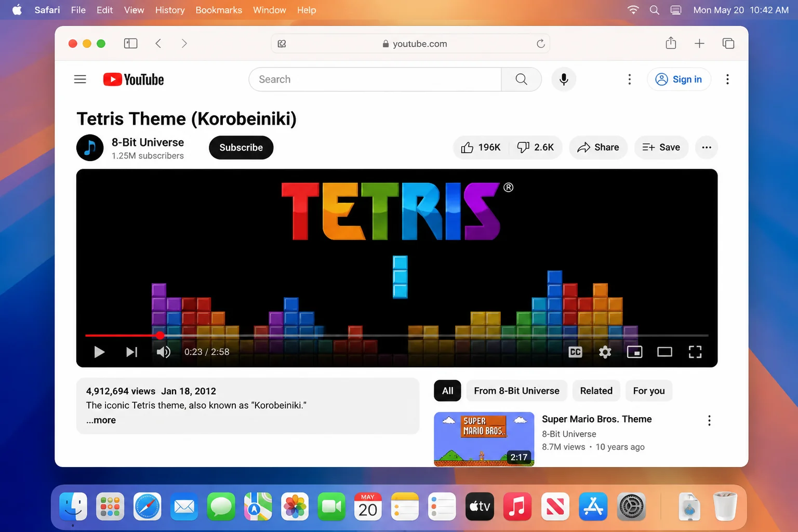Image resolution: width=798 pixels, height=532 pixels.
Task: Open Photos from the Dock
Action: point(295,507)
